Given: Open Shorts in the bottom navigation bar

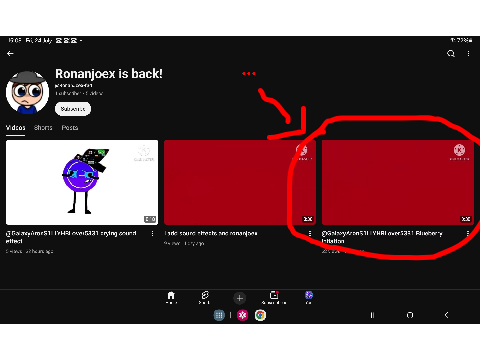Looking at the screenshot, I should coord(205,297).
